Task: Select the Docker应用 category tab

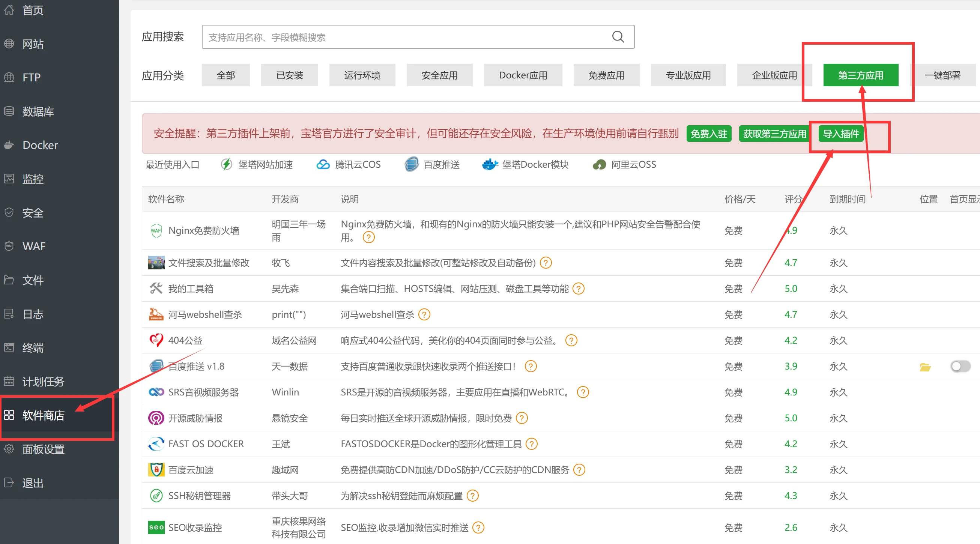Action: pyautogui.click(x=523, y=75)
